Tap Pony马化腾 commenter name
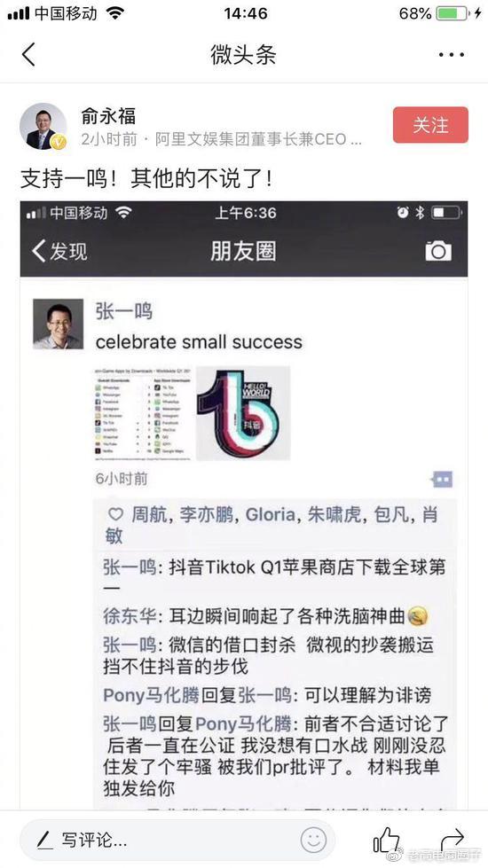 click(x=151, y=695)
